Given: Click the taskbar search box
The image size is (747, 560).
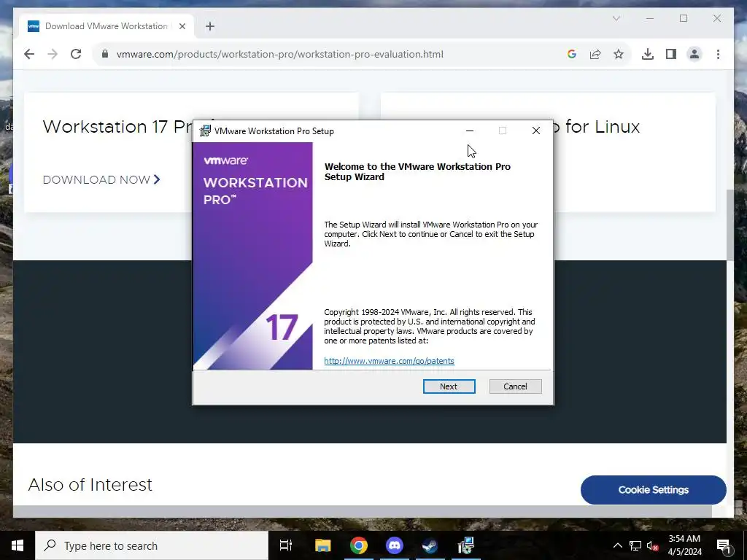Looking at the screenshot, I should coord(152,545).
